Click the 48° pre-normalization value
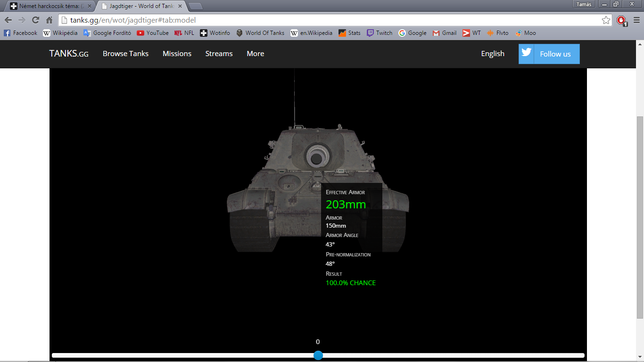Image resolution: width=644 pixels, height=362 pixels. point(330,264)
